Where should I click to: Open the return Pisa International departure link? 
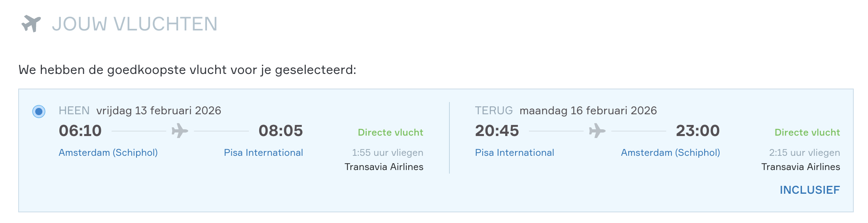click(514, 153)
